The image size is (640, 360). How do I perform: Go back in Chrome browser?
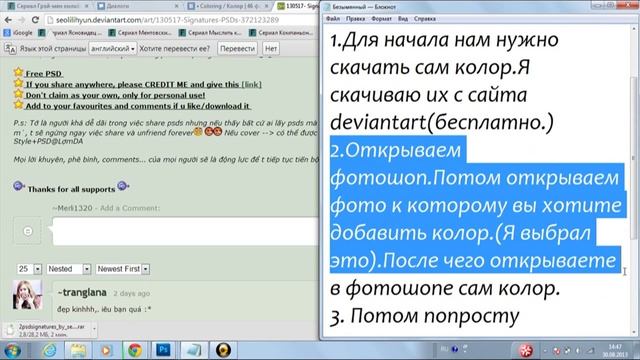point(8,20)
